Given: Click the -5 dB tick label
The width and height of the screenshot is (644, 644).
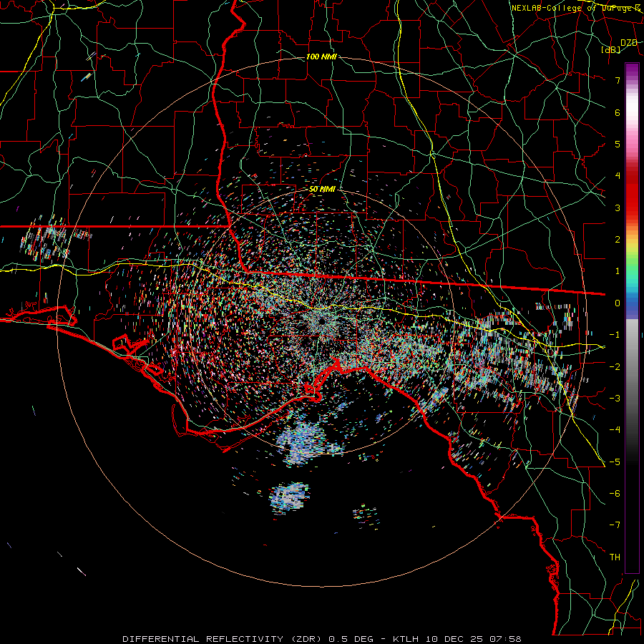Looking at the screenshot, I should (x=615, y=462).
